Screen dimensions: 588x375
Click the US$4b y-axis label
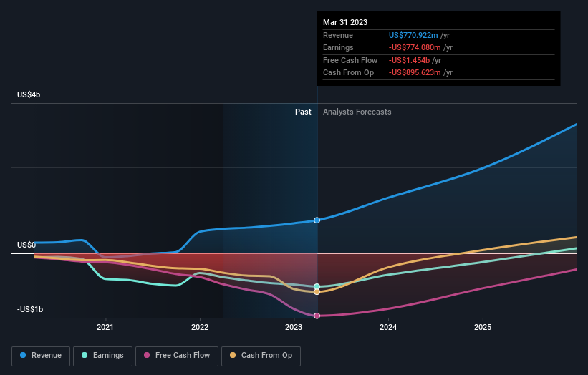[x=29, y=94]
